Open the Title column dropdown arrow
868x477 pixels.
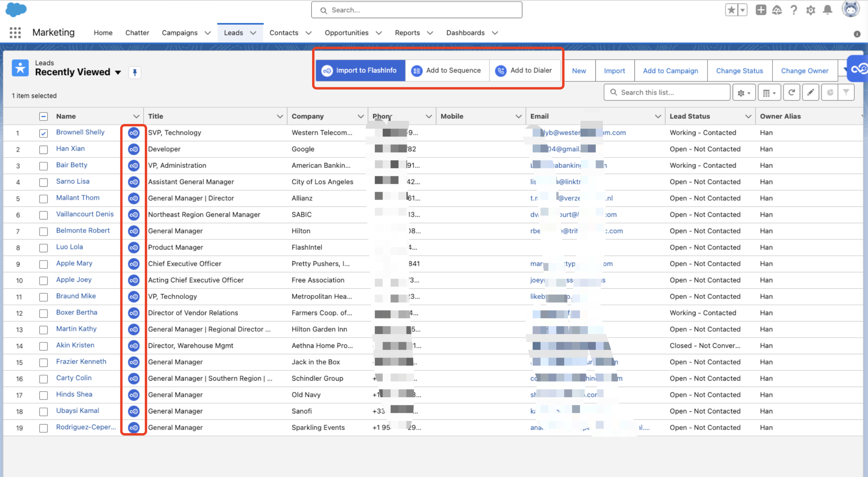(280, 116)
